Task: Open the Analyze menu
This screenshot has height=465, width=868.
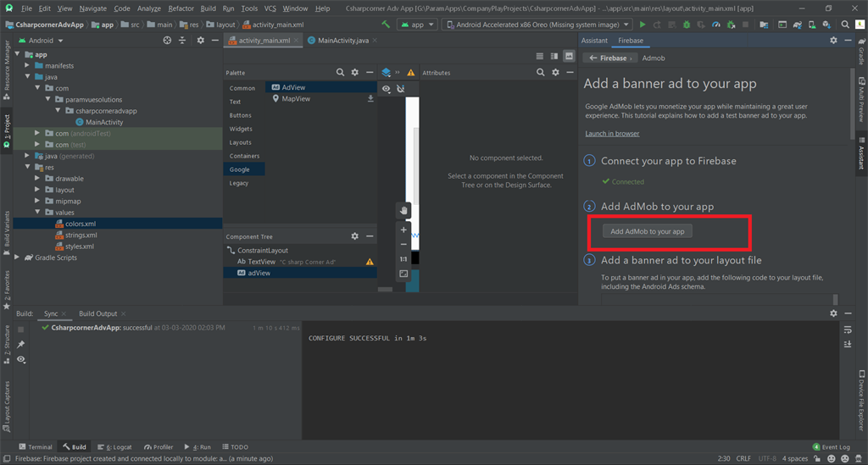Action: tap(149, 8)
